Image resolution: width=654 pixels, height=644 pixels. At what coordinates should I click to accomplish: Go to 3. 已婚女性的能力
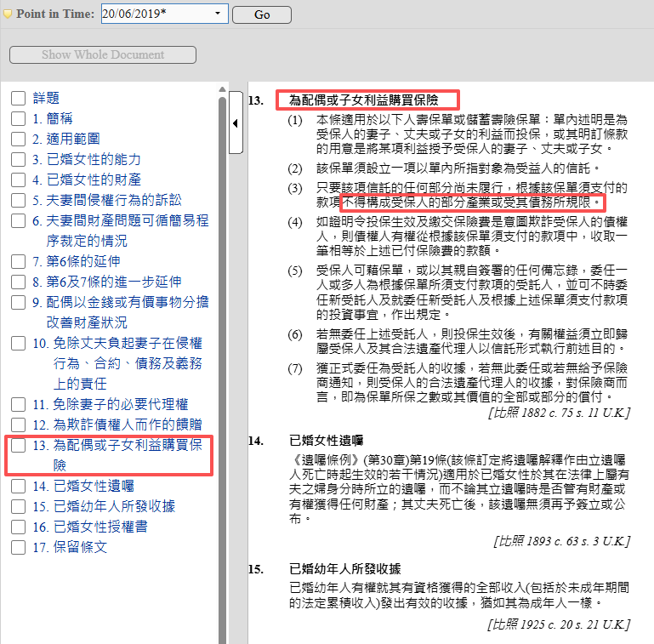(87, 159)
